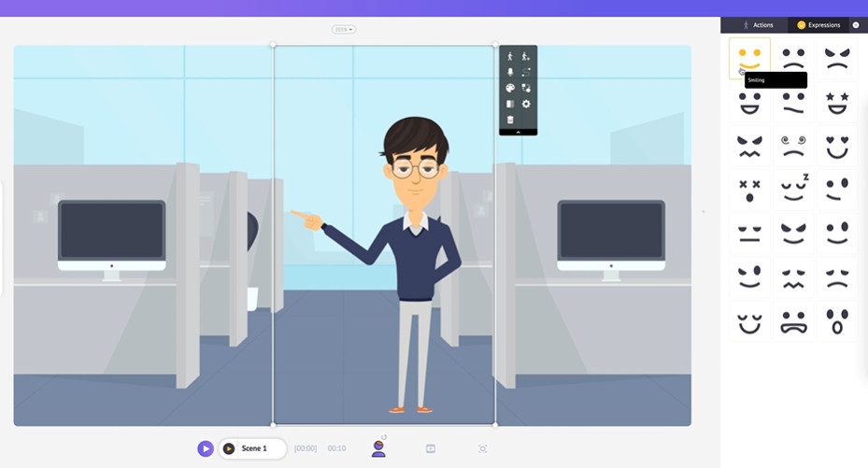Pick the worried wavy-mouth expression

coord(793,277)
